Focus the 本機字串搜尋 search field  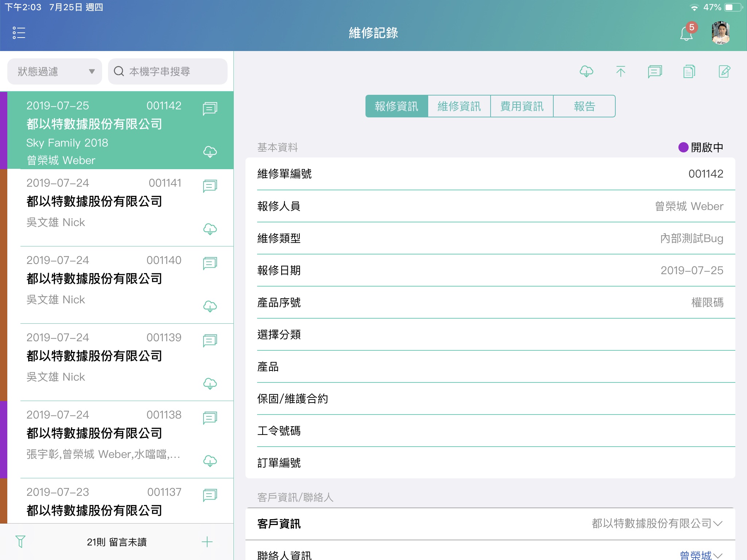168,71
